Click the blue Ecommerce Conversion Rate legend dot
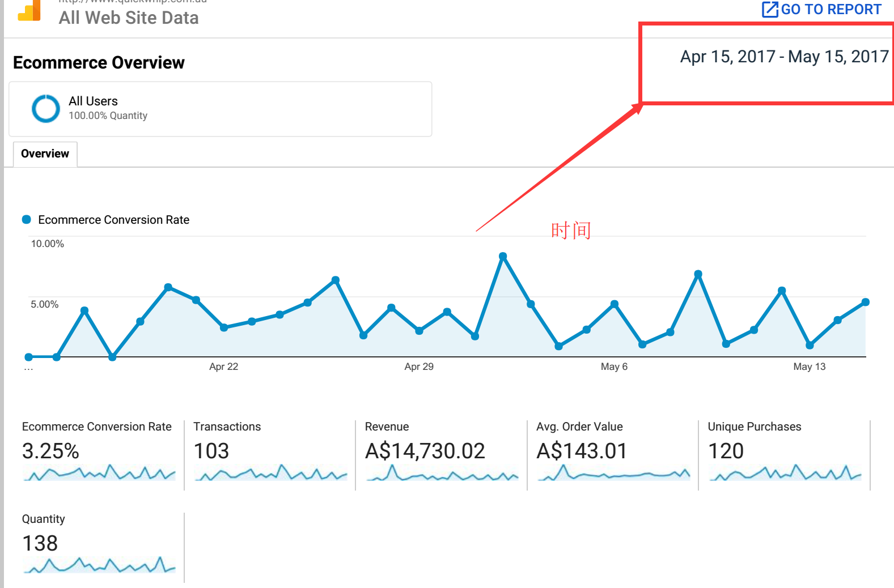 (26, 220)
